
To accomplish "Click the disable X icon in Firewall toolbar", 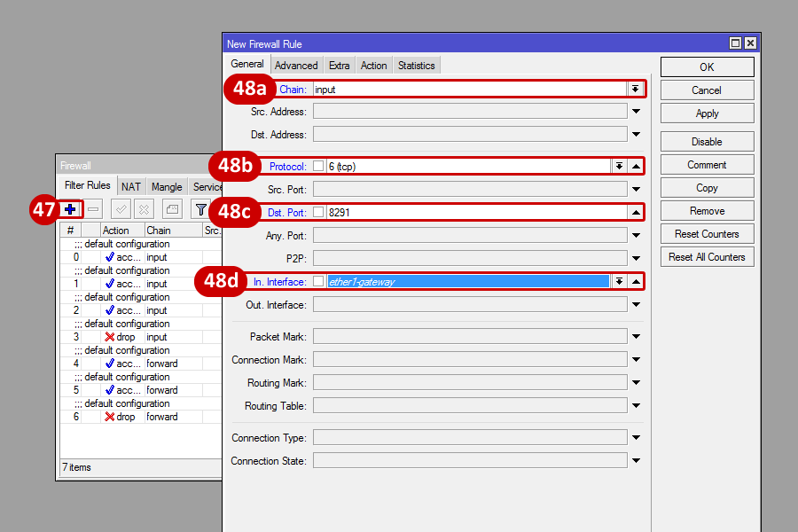I will [x=144, y=209].
